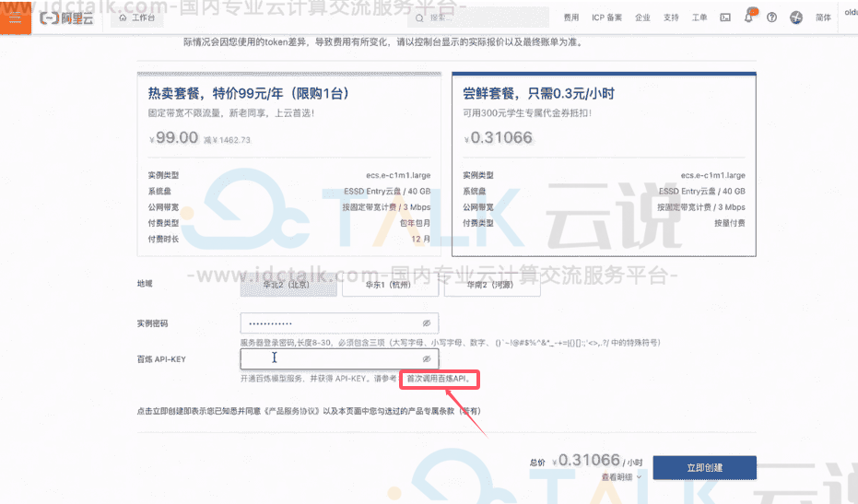Open the notifications bell
858x504 pixels.
tap(749, 17)
